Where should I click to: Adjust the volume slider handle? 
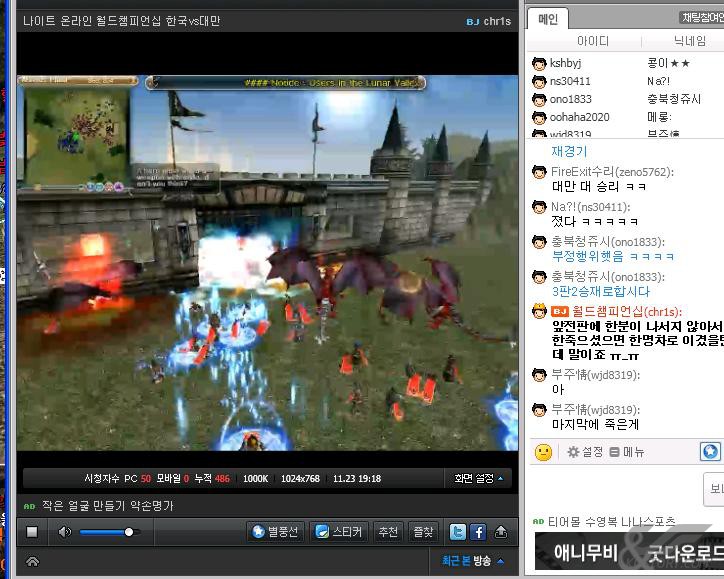click(129, 532)
